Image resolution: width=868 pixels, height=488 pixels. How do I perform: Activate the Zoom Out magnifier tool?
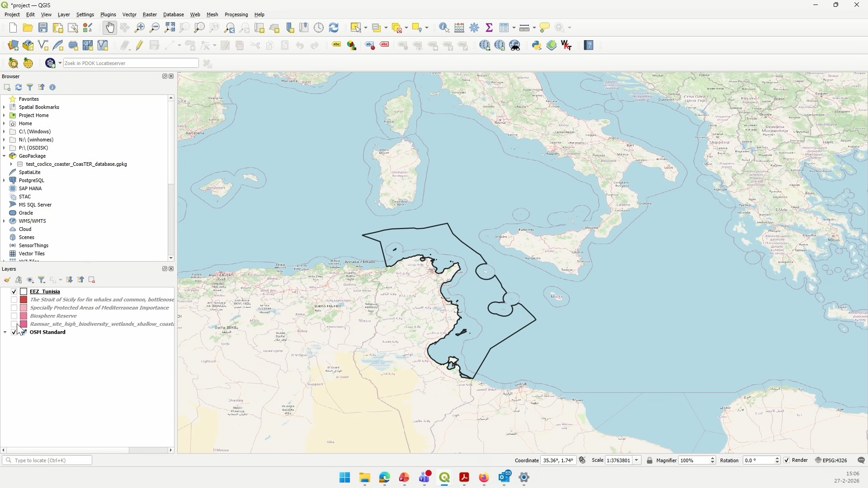point(155,28)
